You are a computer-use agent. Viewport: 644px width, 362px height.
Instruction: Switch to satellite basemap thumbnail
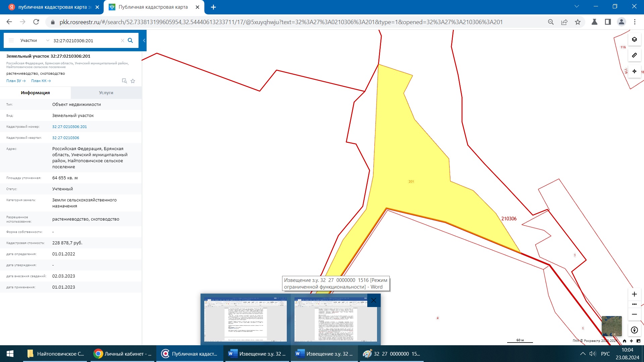[x=611, y=326]
